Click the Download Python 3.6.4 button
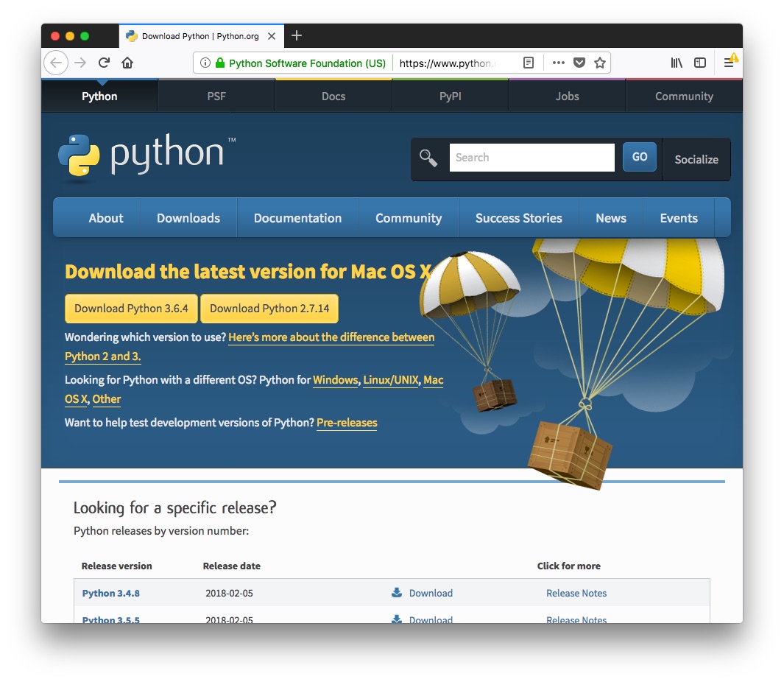The height and width of the screenshot is (682, 784). tap(130, 308)
